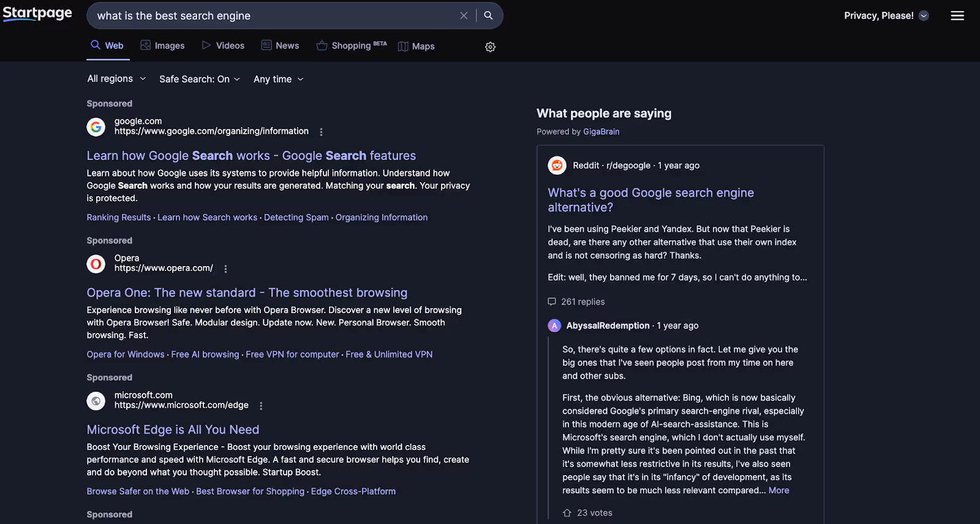Click the 261 replies text

582,302
